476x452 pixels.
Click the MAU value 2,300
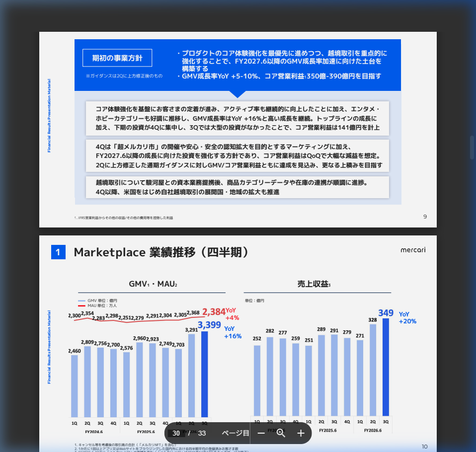pos(75,316)
